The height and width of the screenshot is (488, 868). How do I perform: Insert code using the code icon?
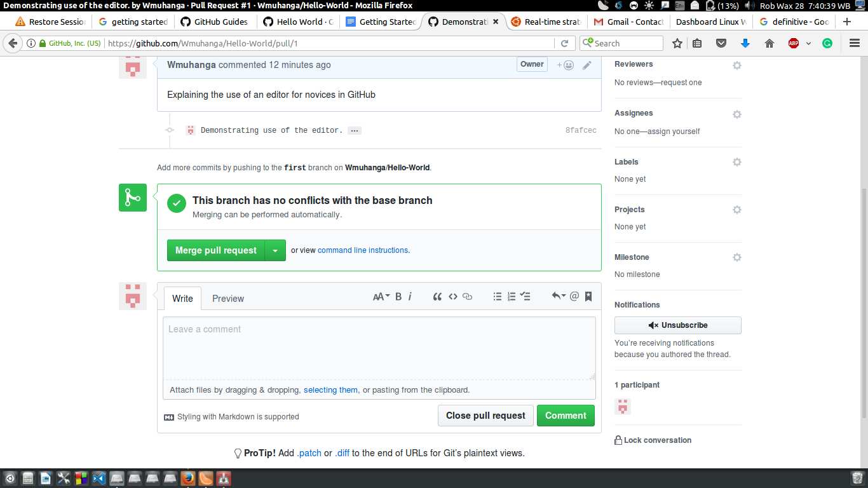pyautogui.click(x=452, y=296)
